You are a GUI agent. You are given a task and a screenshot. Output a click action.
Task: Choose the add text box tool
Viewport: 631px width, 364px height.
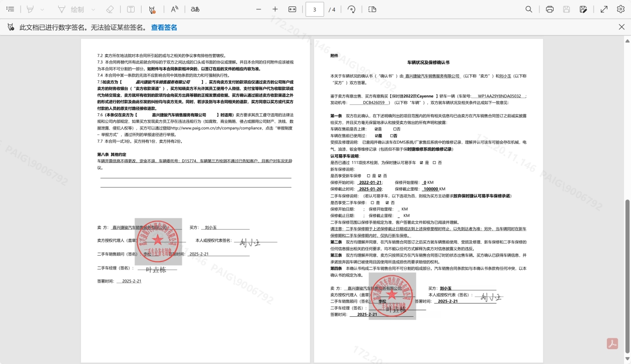point(131,9)
